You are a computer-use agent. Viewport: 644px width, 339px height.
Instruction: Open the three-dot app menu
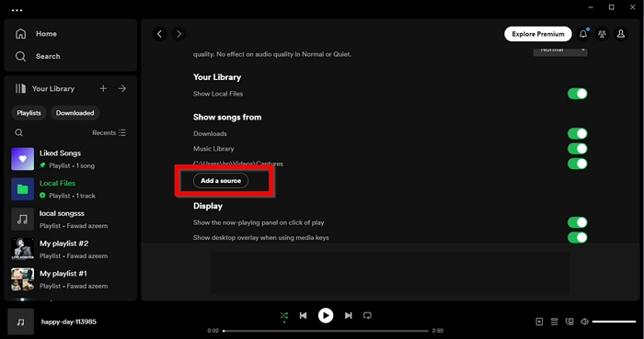pos(17,10)
